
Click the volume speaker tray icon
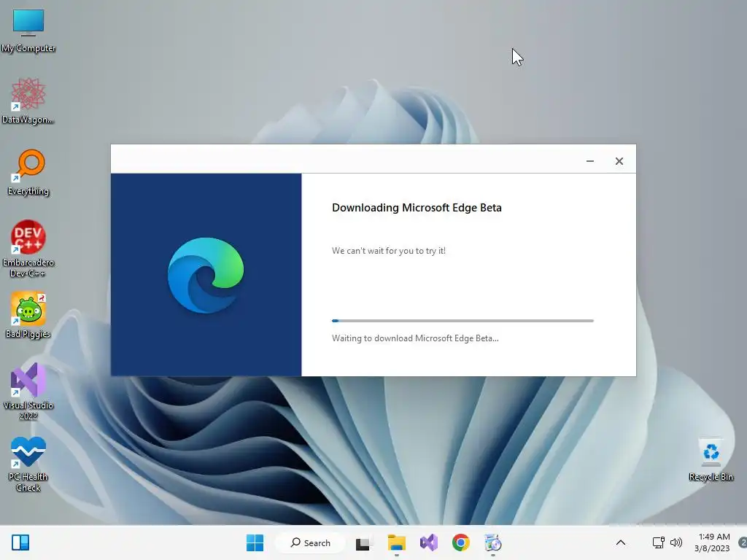pyautogui.click(x=676, y=542)
